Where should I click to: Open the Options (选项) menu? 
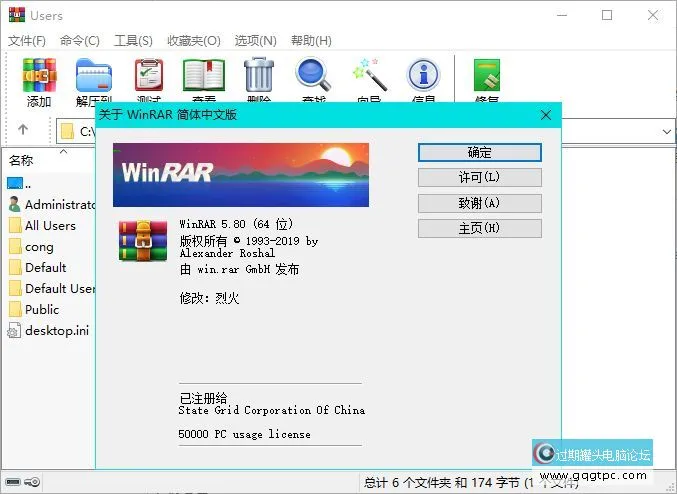pyautogui.click(x=256, y=41)
